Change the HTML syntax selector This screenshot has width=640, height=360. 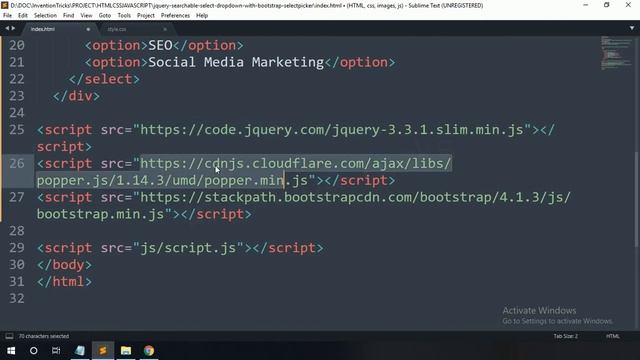coord(612,336)
